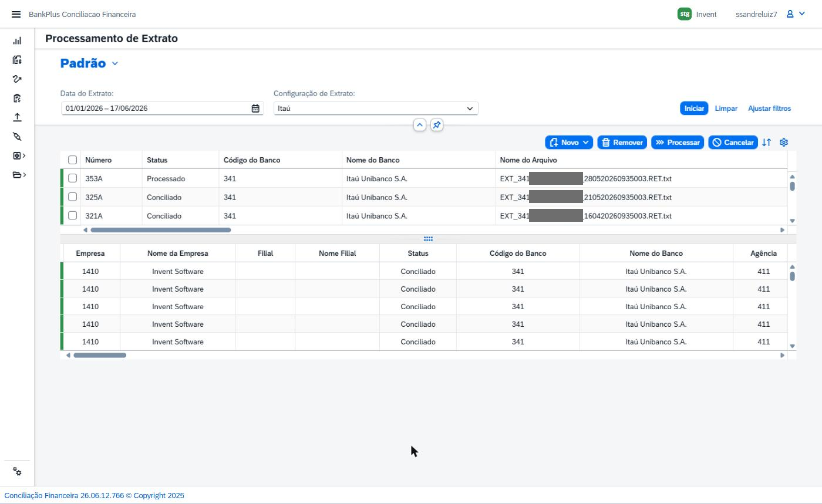
Task: Open table settings gear icon
Action: coord(783,143)
